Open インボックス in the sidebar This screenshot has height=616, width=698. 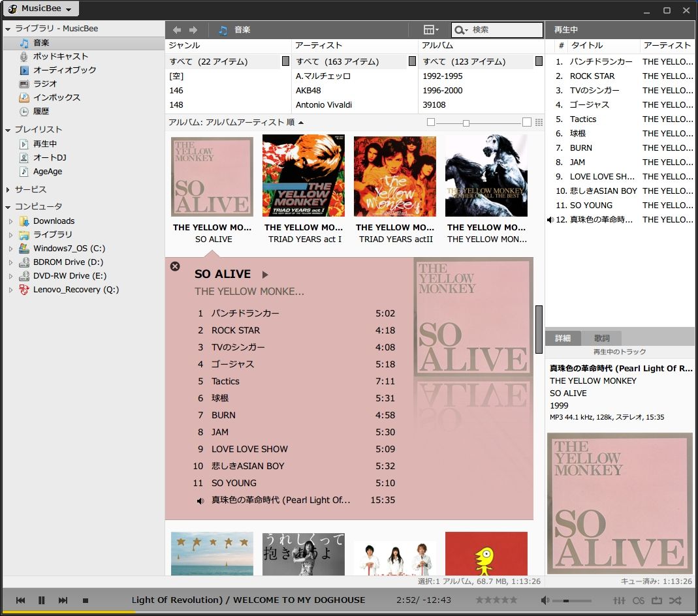pos(57,97)
